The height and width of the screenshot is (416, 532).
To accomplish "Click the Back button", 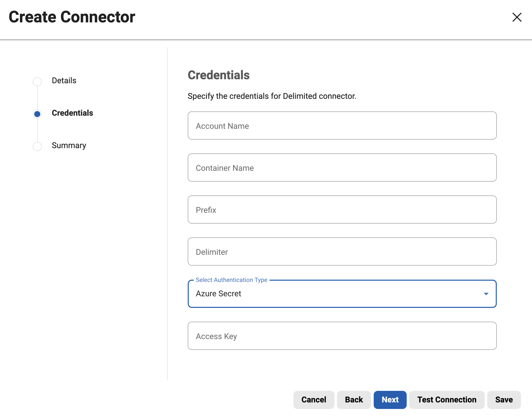I will point(354,400).
